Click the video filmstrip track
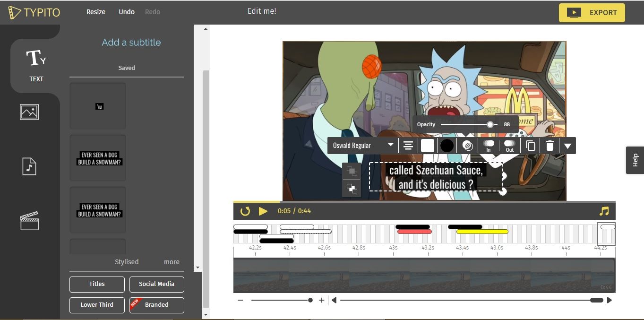Screen dimensions: 644x320 [x=424, y=276]
